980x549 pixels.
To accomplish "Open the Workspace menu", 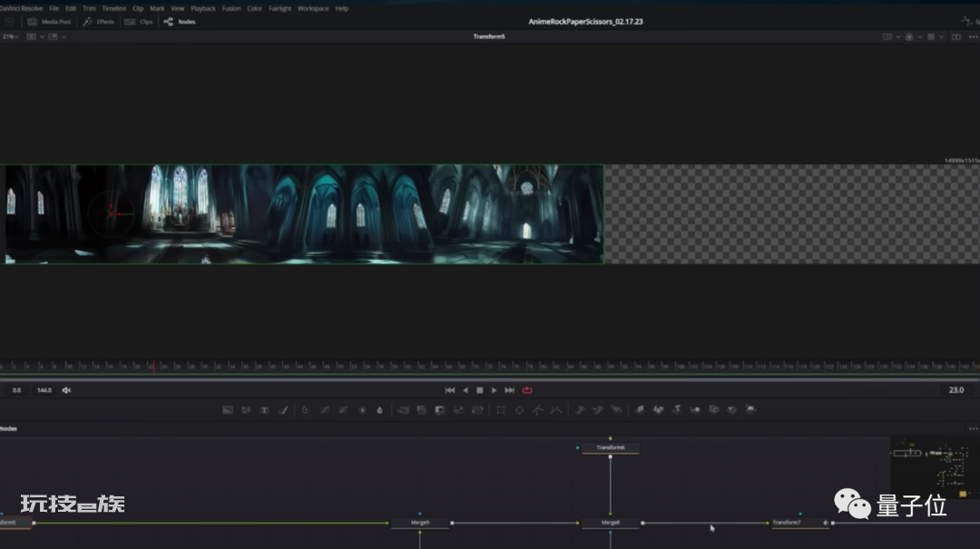I will coord(313,9).
